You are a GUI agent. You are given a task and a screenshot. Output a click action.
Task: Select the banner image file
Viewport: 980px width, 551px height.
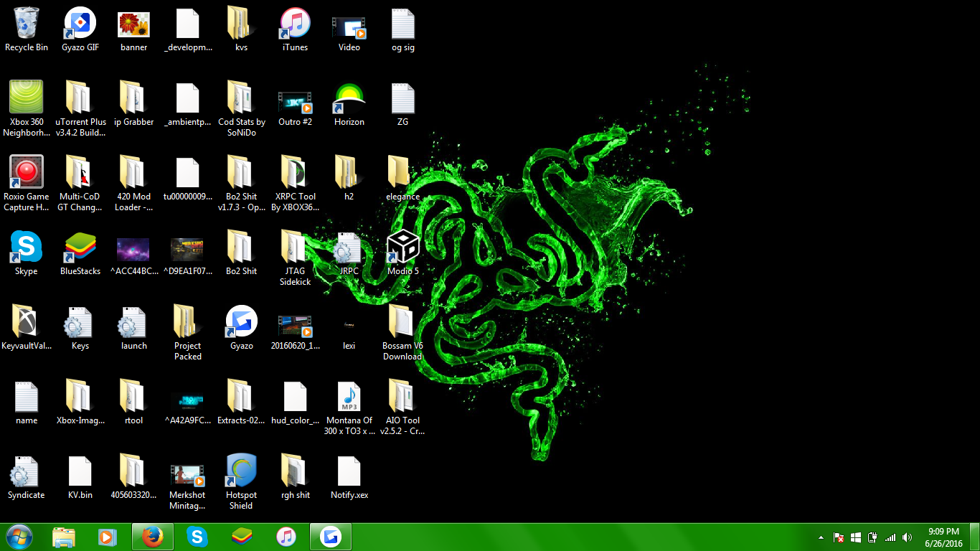click(133, 30)
